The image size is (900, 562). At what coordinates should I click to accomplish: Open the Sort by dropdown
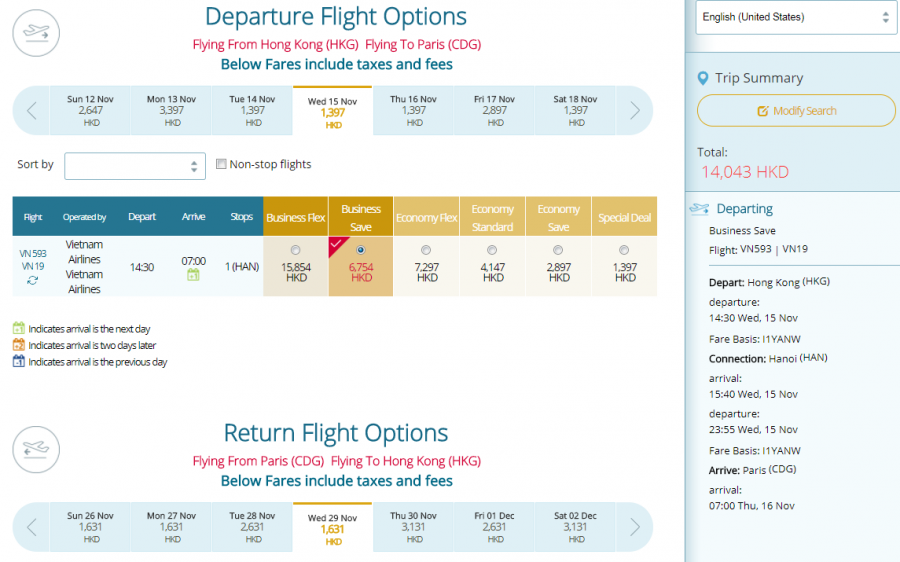[x=135, y=166]
